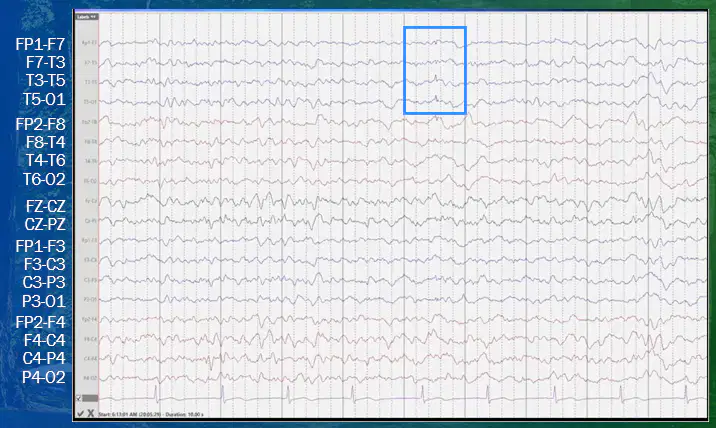This screenshot has width=716, height=428.
Task: Select the FP1-F3 channel label
Action: (x=40, y=246)
